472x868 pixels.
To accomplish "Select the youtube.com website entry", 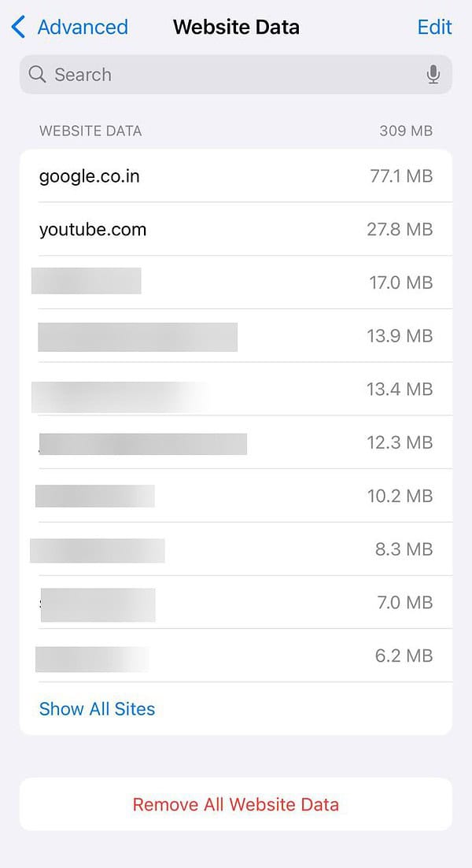I will point(236,229).
